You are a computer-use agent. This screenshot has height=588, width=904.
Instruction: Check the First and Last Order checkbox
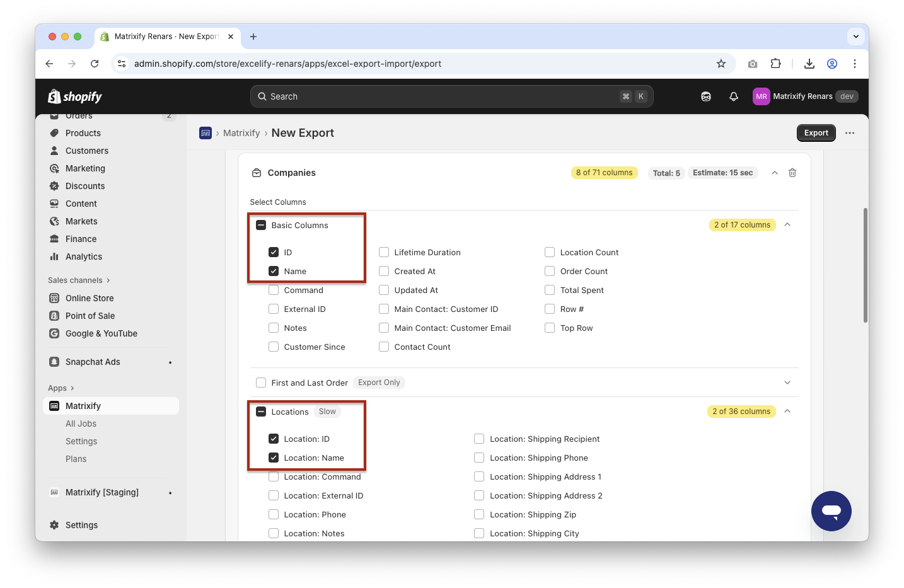coord(261,383)
